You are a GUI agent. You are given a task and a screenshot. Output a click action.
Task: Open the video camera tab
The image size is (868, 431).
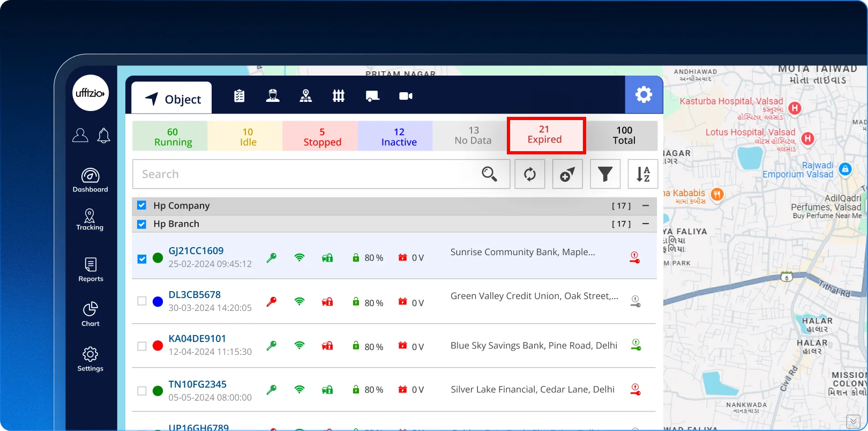[x=406, y=96]
